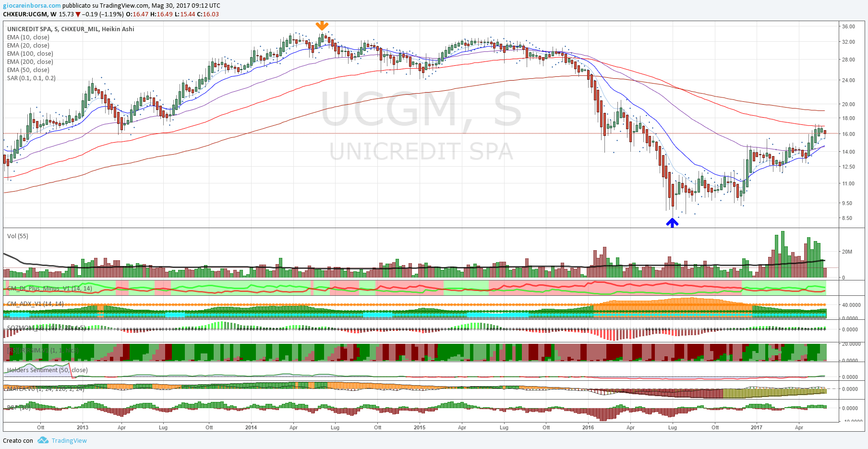
Task: Select the CHXEUR:UCGM, W symbol header
Action: point(30,14)
